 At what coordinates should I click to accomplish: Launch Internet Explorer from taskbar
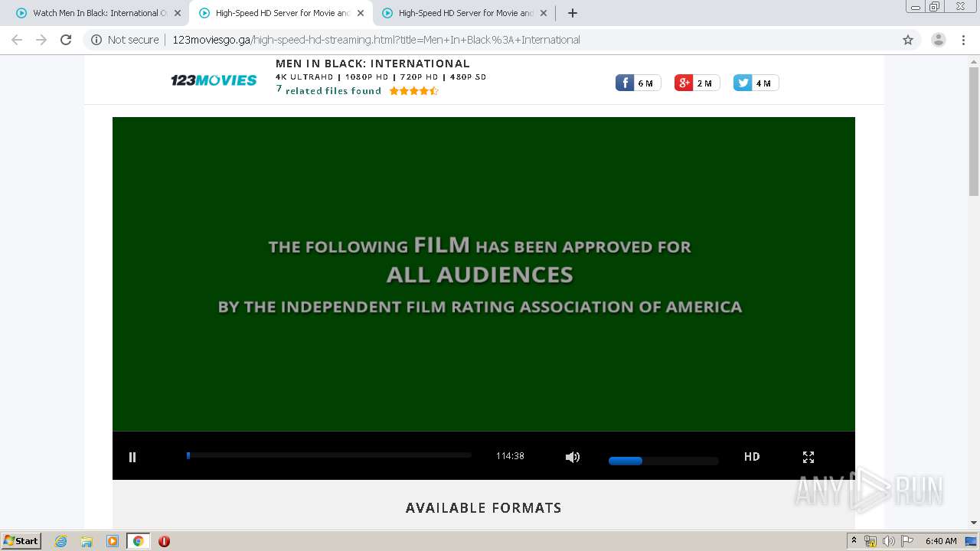point(60,541)
